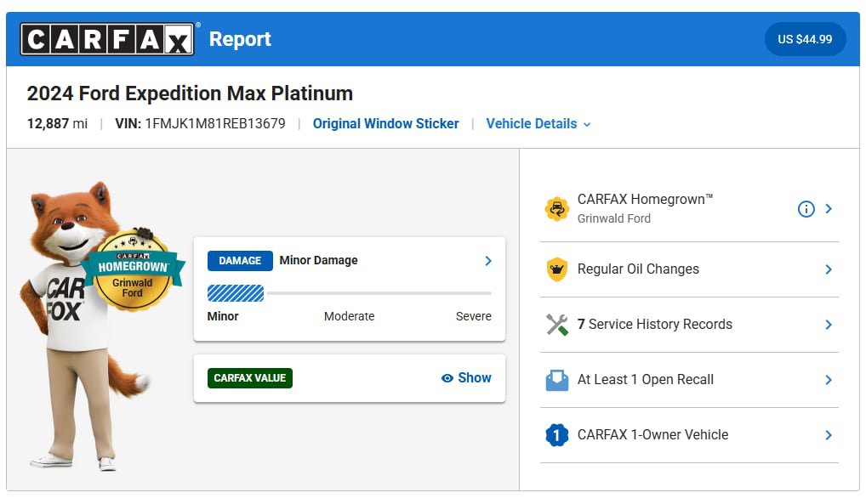Click the 2024 Ford Expedition Max Platinum title
The image size is (866, 504).
click(x=190, y=93)
